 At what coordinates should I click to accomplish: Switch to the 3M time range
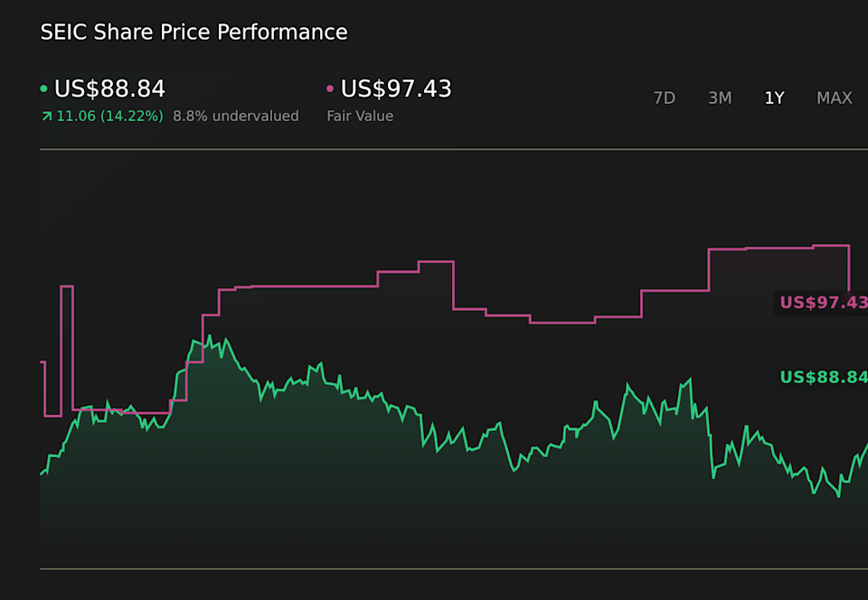pos(720,98)
